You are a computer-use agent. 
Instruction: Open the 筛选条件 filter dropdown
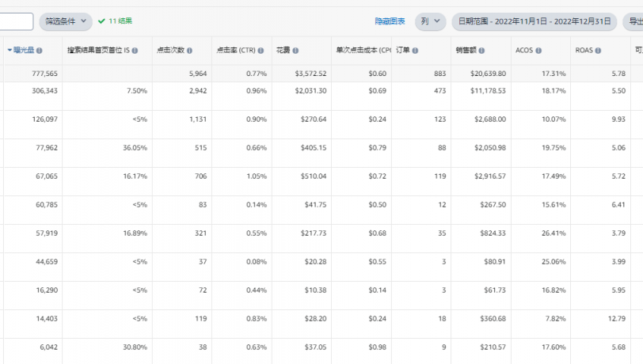click(66, 21)
